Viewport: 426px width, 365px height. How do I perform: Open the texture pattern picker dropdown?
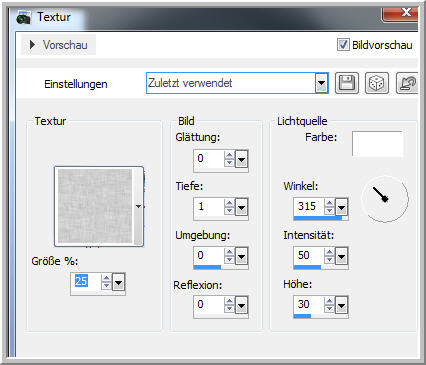point(139,207)
